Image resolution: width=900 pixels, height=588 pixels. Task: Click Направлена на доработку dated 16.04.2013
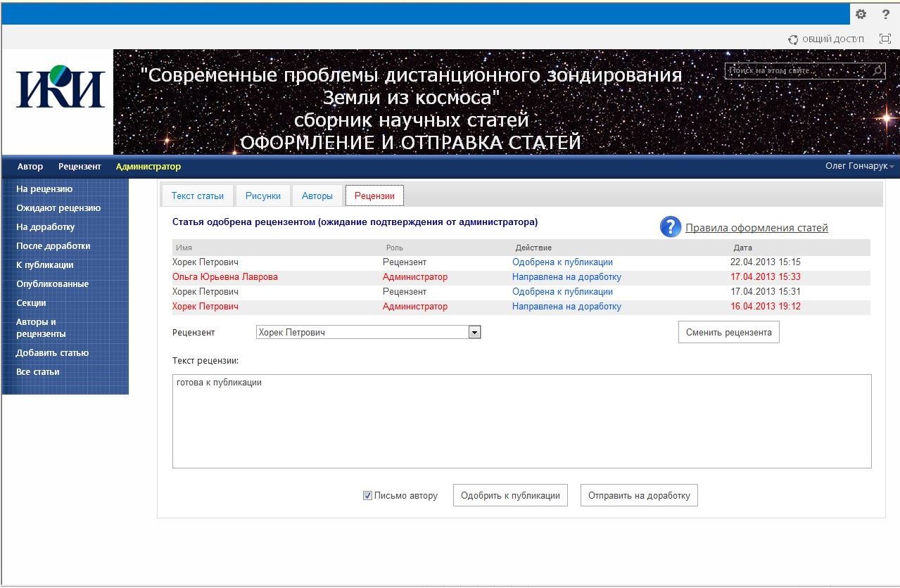pos(566,307)
